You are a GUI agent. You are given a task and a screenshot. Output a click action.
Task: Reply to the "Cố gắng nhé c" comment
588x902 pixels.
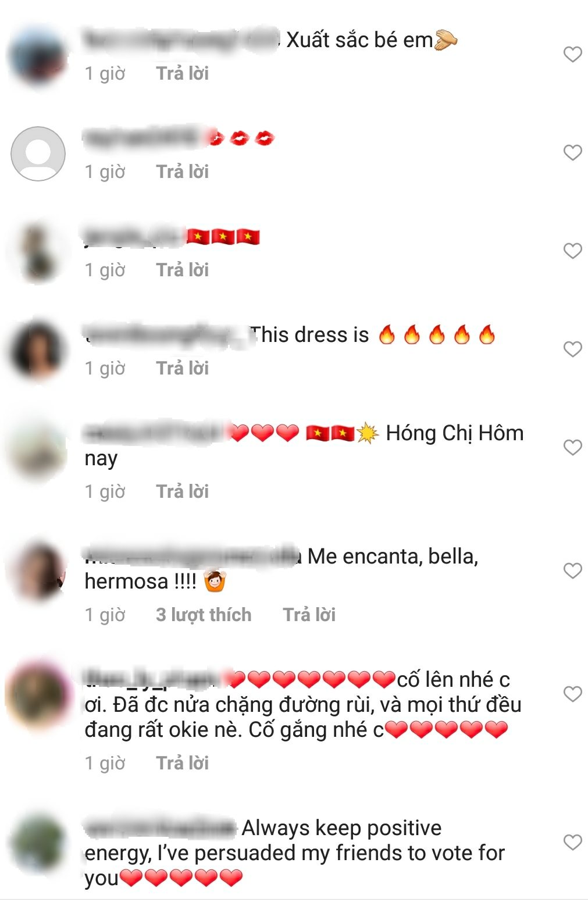point(182,763)
